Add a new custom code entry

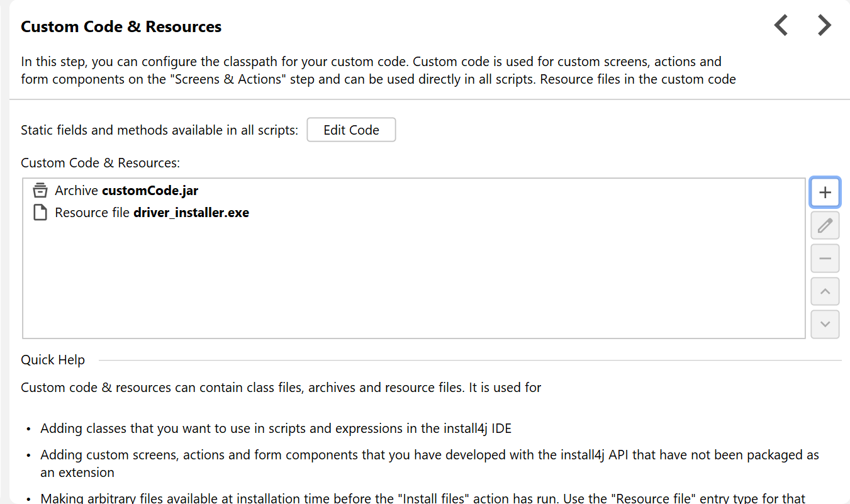tap(825, 193)
